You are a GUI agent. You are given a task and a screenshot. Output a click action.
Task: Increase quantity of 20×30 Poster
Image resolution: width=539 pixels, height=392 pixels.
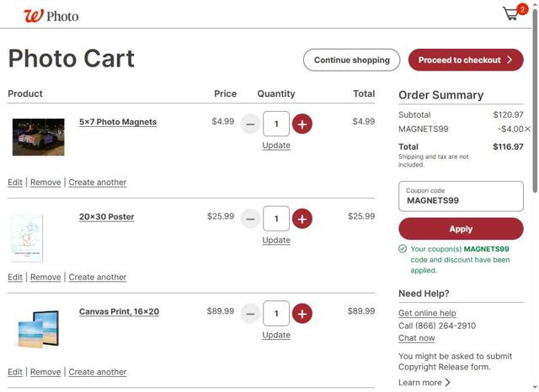(x=302, y=219)
